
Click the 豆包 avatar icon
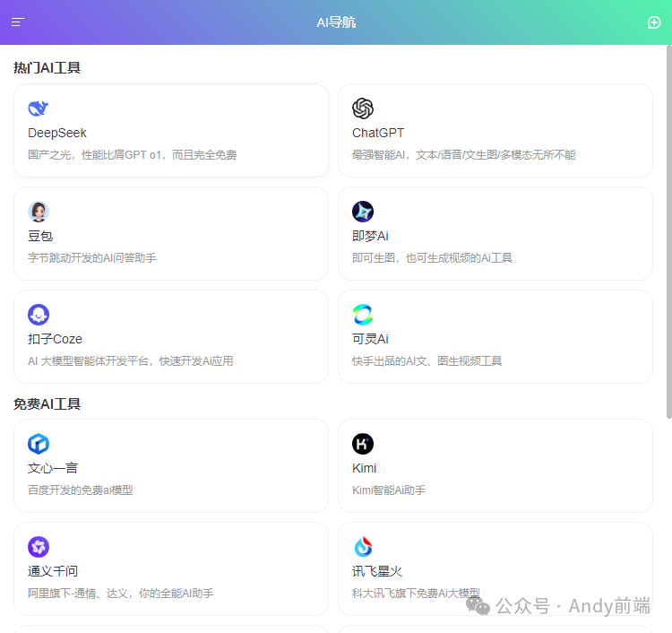39,212
